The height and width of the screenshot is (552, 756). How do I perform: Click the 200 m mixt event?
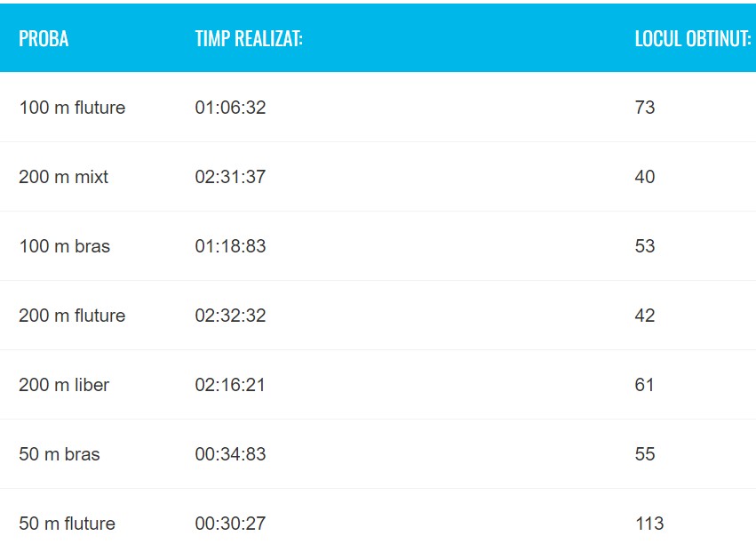pyautogui.click(x=63, y=177)
